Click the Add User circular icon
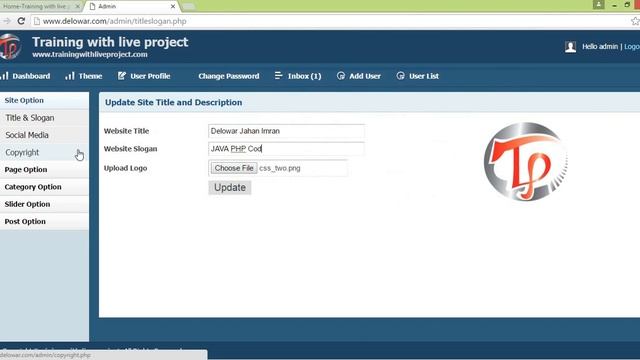 [x=341, y=76]
